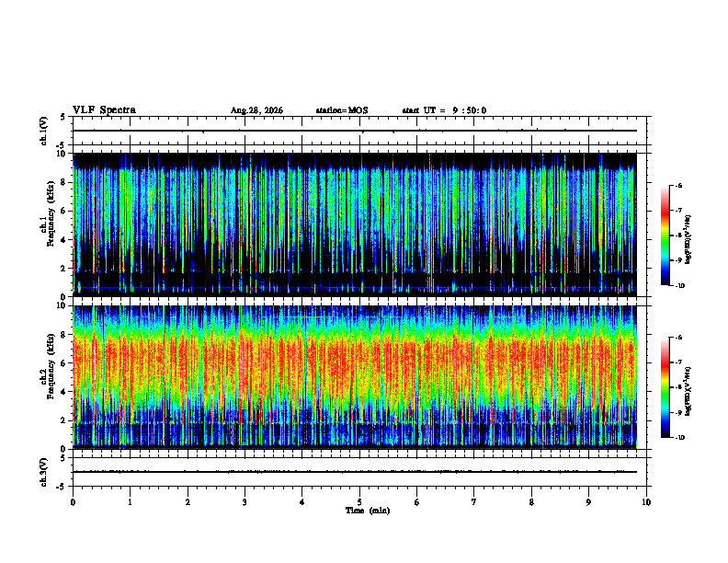Click the ch.1 voltage waveform trace
Image resolution: width=728 pixels, height=563 pixels.
355,131
